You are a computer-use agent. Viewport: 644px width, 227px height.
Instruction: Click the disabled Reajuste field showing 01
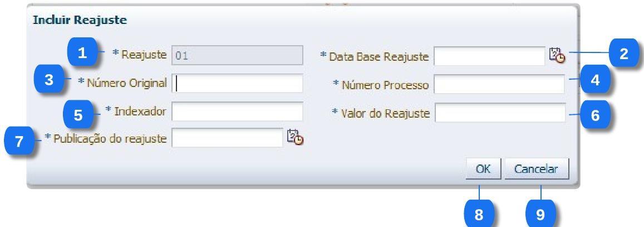click(238, 56)
